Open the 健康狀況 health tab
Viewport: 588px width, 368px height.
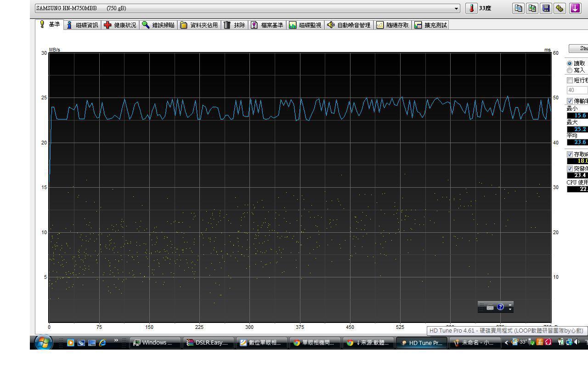[x=120, y=25]
